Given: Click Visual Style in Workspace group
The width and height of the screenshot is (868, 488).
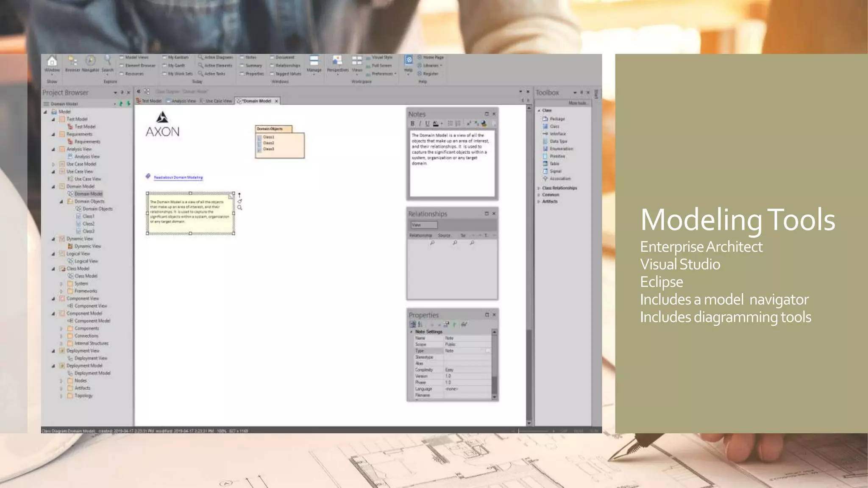Looking at the screenshot, I should tap(379, 57).
